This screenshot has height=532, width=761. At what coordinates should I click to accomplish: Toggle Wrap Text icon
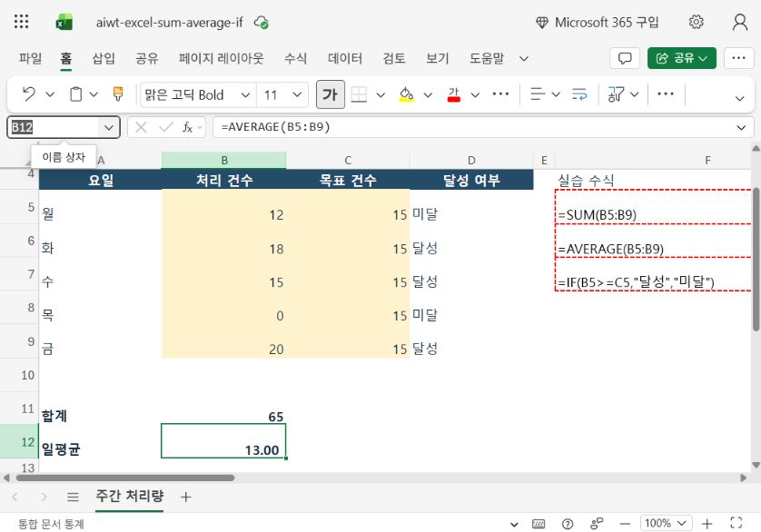click(x=579, y=94)
